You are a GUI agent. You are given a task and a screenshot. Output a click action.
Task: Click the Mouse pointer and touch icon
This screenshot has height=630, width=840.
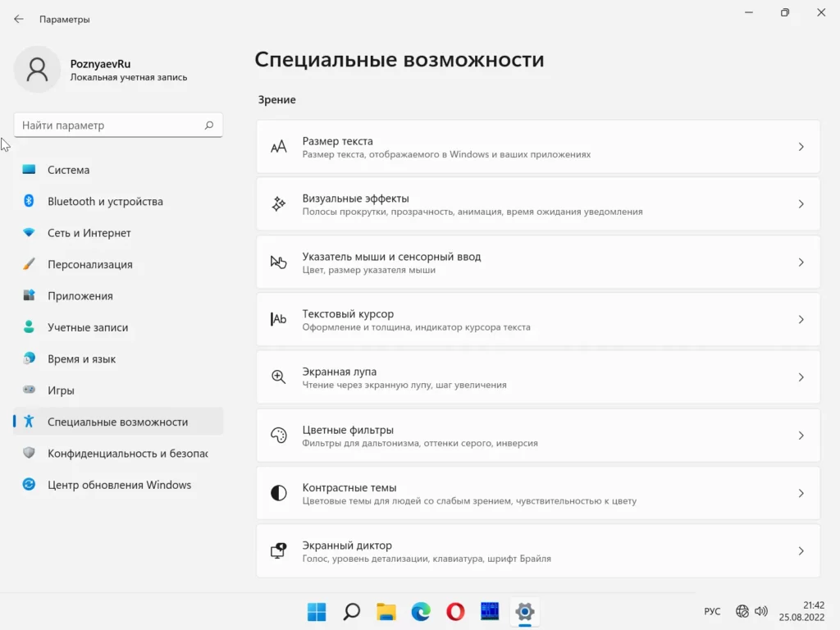(x=279, y=262)
